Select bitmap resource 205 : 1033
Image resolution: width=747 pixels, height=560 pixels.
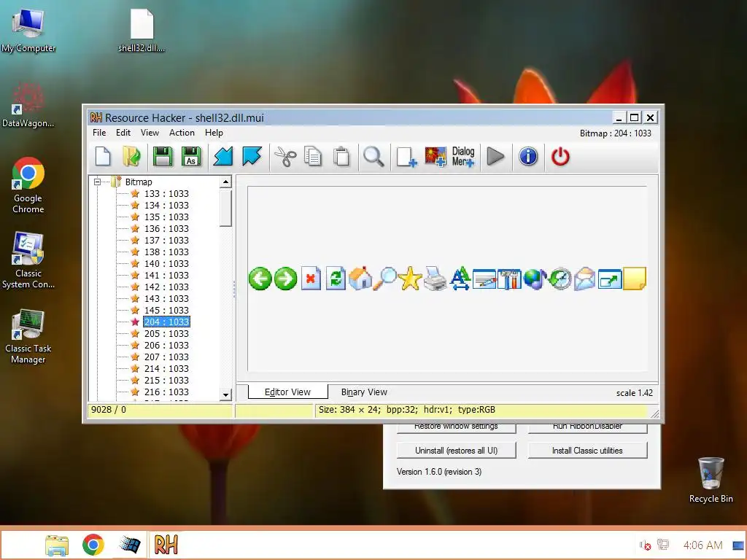[x=166, y=333]
